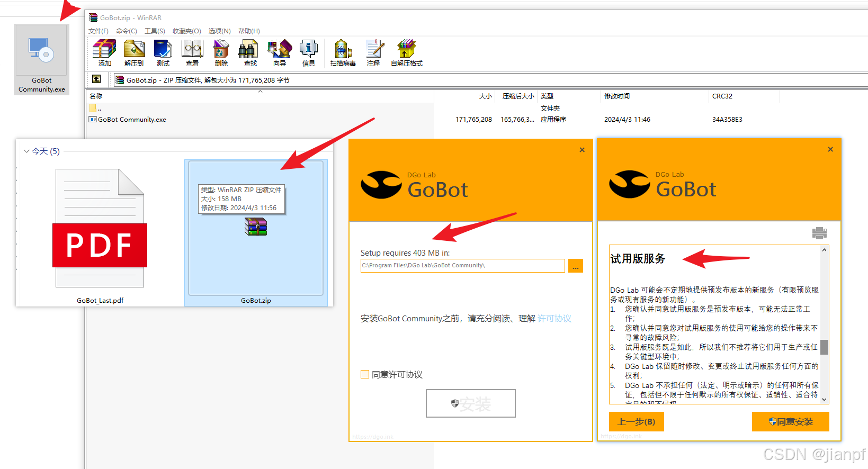Sort by 大小 column header

(464, 96)
